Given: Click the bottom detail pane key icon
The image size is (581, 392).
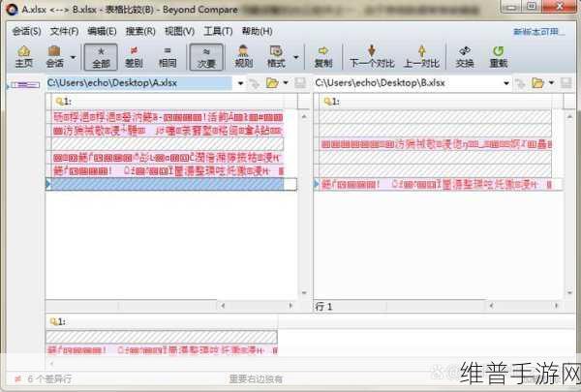Looking at the screenshot, I should tap(53, 321).
